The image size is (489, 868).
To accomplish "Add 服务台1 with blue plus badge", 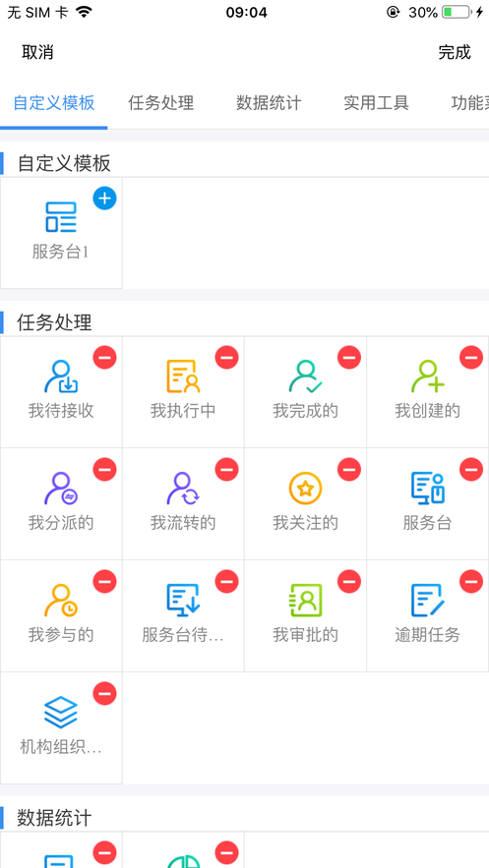I will coord(104,199).
